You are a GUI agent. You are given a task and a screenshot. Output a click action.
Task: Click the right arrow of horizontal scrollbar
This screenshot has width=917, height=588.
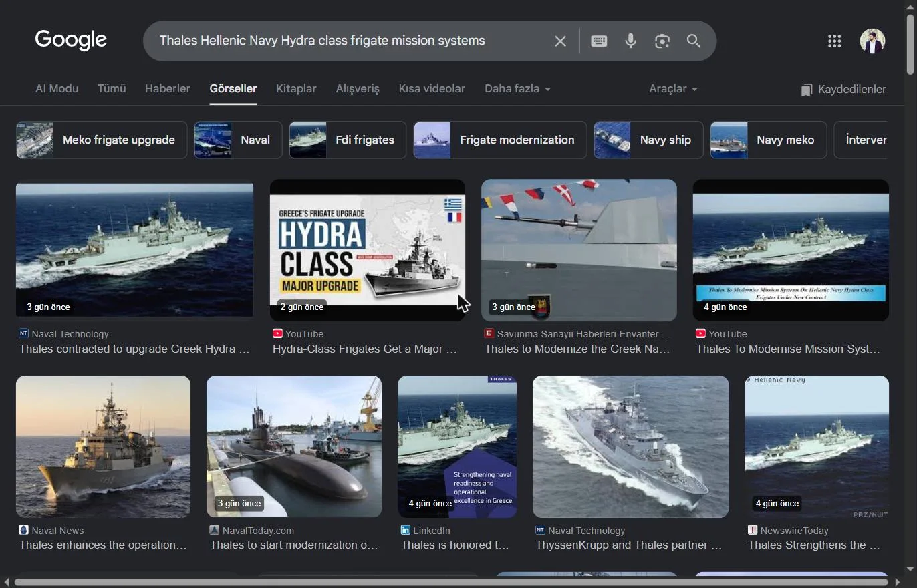pyautogui.click(x=898, y=582)
